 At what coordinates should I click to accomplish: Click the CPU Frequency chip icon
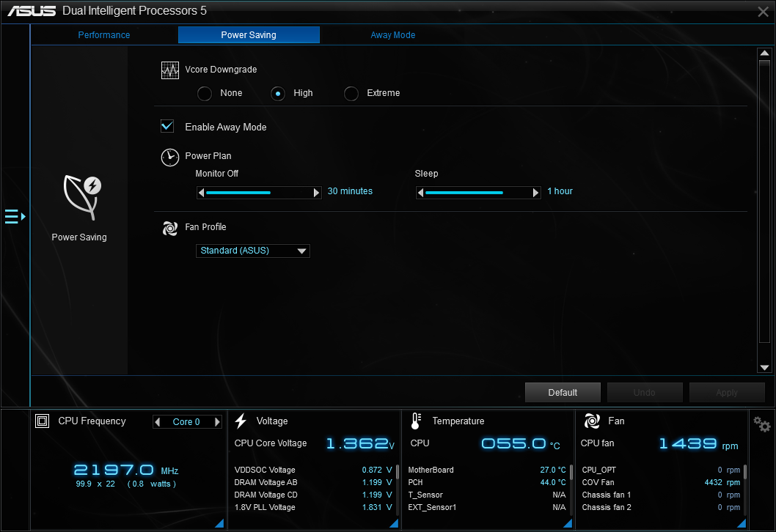pyautogui.click(x=42, y=421)
